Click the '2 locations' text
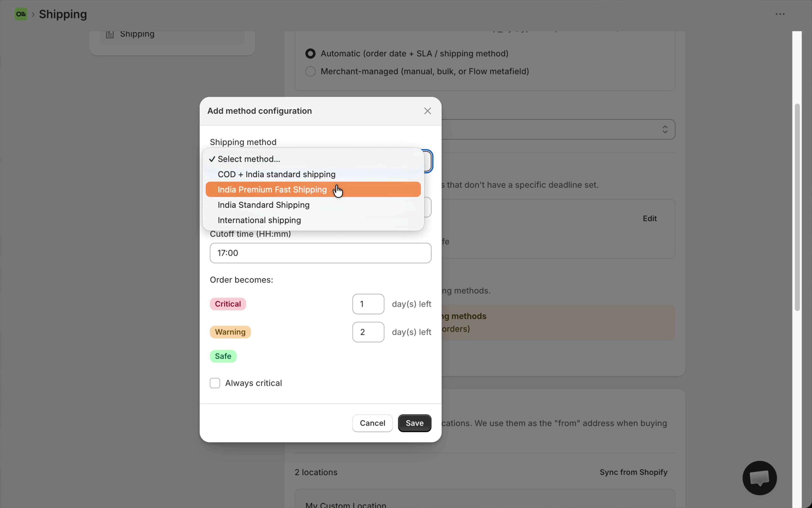The width and height of the screenshot is (812, 508). pos(316,472)
